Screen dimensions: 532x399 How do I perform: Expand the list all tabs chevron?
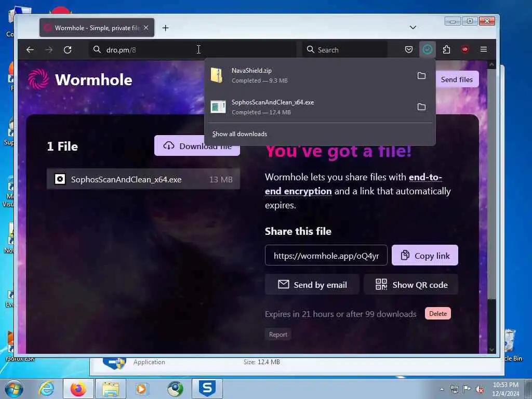[x=413, y=28]
